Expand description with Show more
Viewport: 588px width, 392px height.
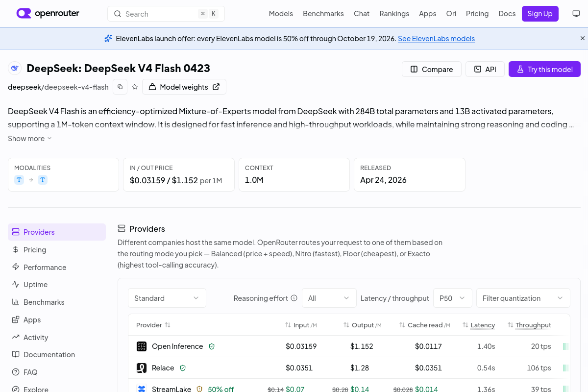[x=30, y=139]
